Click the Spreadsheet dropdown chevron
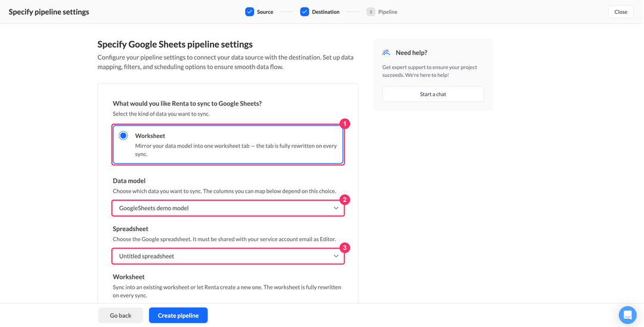This screenshot has height=327, width=644. (x=336, y=256)
